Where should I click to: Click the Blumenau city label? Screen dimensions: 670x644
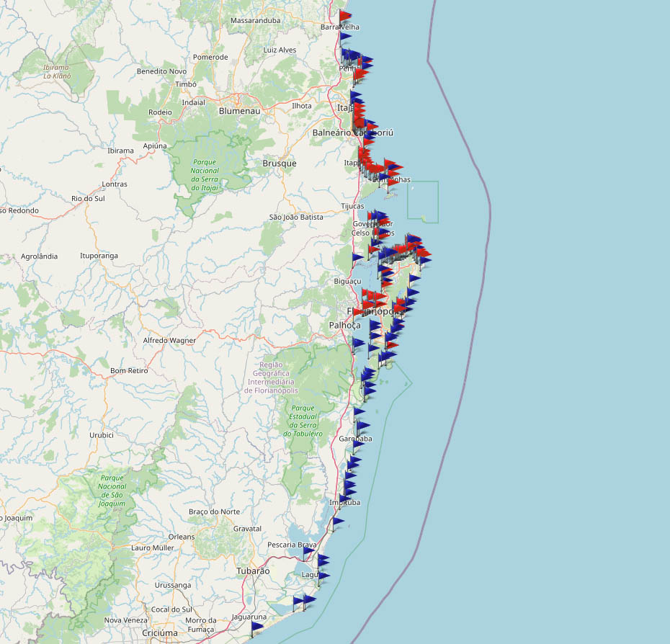coord(238,112)
